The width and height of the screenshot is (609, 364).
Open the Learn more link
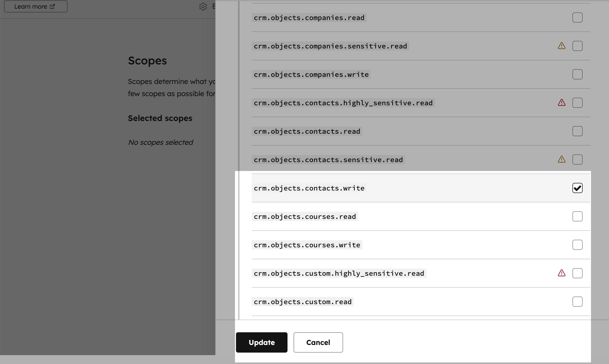pyautogui.click(x=36, y=7)
